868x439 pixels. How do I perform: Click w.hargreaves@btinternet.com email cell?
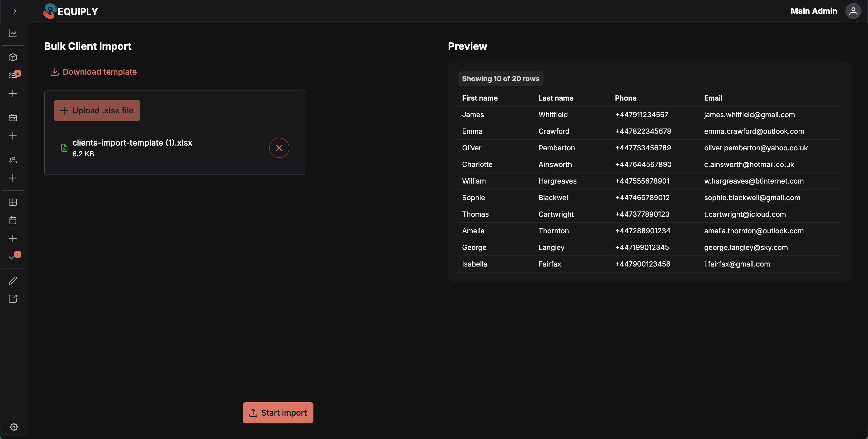pos(753,181)
